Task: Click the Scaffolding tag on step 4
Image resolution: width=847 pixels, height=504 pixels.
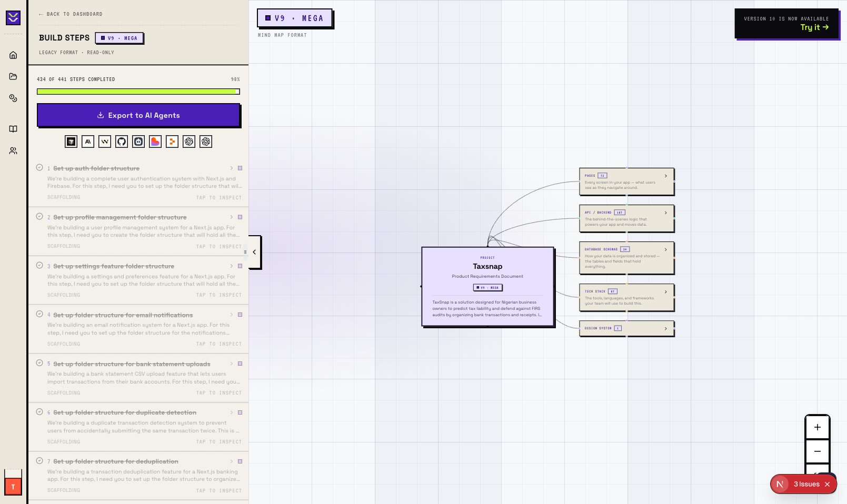Action: click(x=64, y=344)
